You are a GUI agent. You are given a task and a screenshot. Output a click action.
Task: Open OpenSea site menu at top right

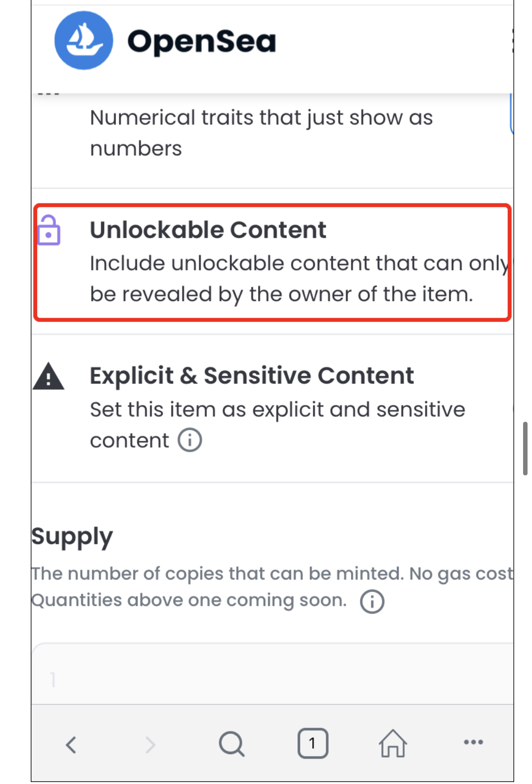[512, 41]
